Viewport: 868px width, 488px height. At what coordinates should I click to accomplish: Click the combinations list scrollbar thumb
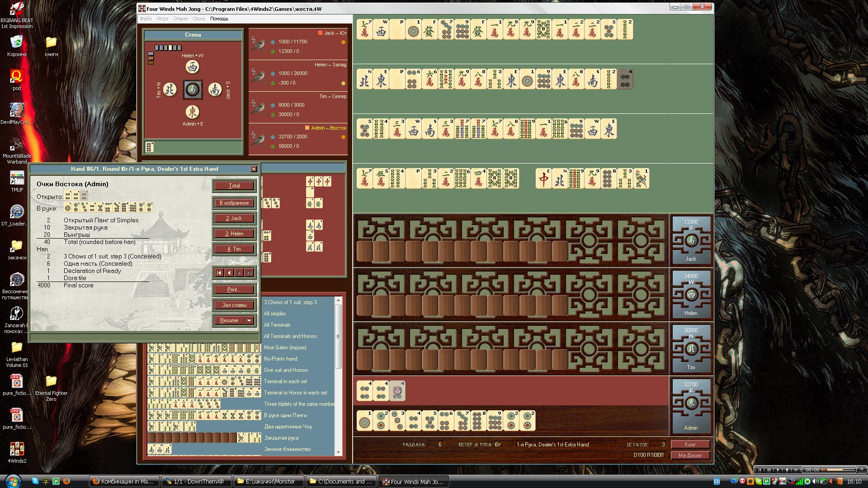click(x=338, y=336)
